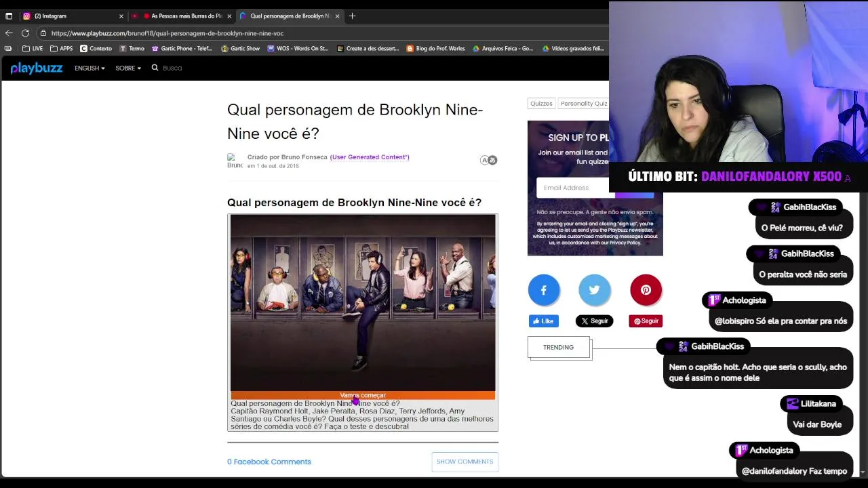Open the ENGLISH language dropdown

[90, 68]
